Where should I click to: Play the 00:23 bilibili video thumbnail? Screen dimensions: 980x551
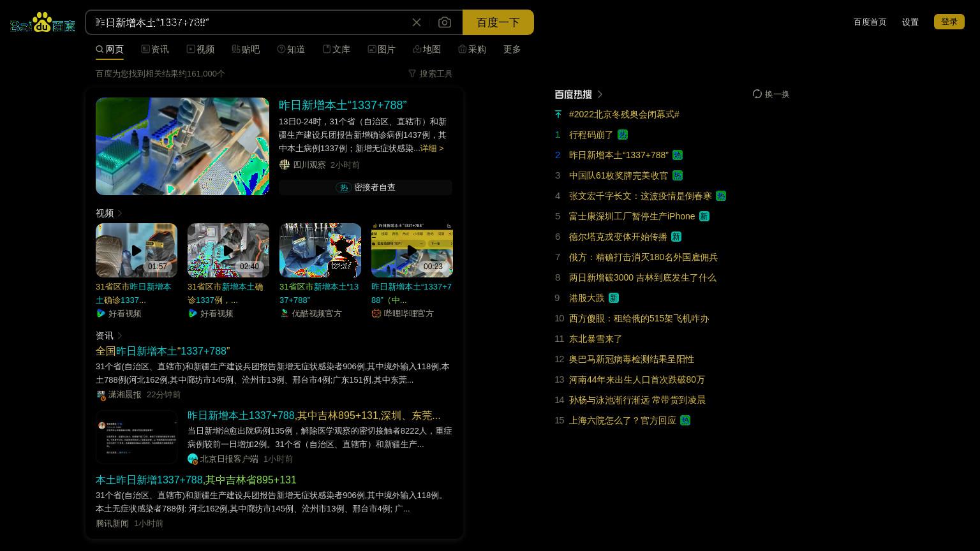click(412, 250)
